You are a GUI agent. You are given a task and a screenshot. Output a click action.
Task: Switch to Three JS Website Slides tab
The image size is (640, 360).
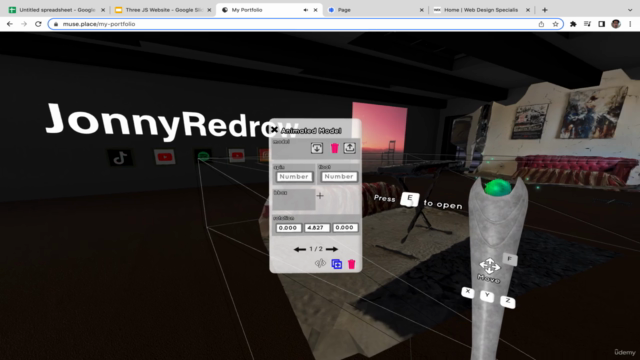[x=163, y=10]
